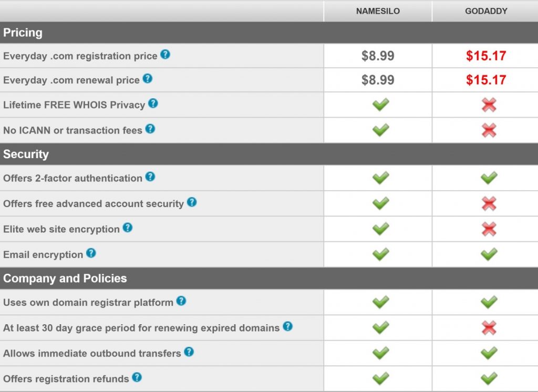Click help icon for own registrar platform
This screenshot has height=392, width=538.
[x=181, y=301]
